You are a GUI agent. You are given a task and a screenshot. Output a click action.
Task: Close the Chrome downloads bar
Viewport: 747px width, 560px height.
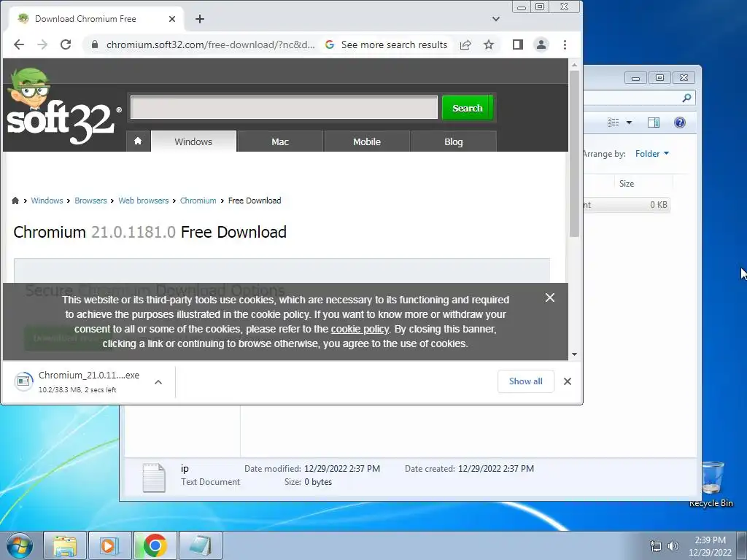pos(568,381)
